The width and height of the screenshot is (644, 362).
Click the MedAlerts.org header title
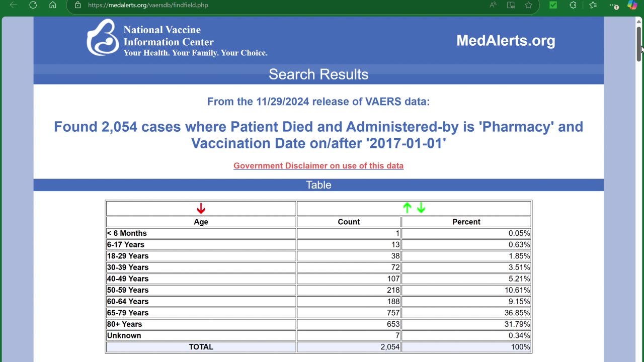pyautogui.click(x=506, y=41)
